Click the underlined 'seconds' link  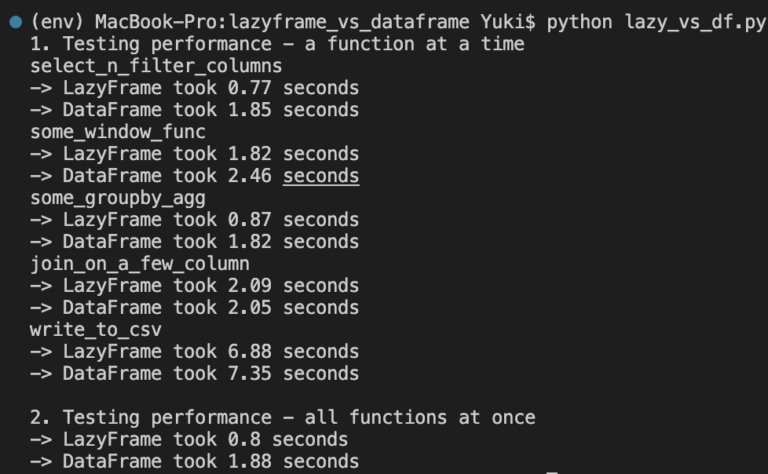point(321,176)
